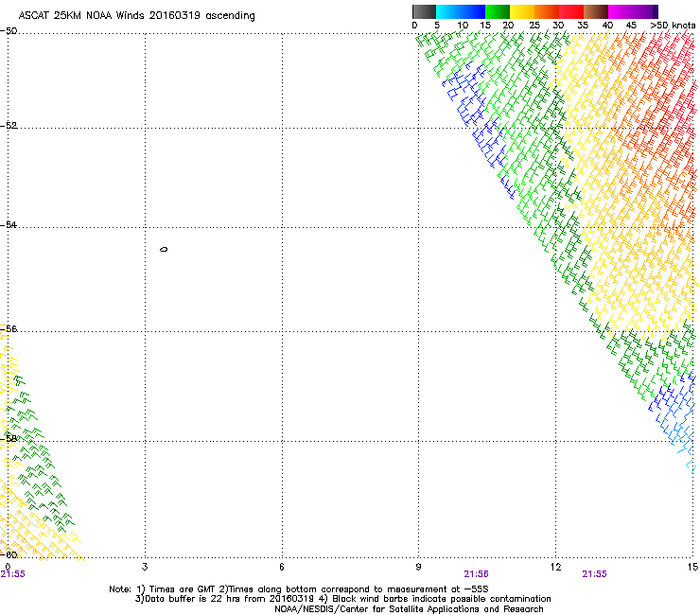Viewport: 700px width, 615px height.
Task: Click the purple 21:56 time label
Action: click(477, 574)
